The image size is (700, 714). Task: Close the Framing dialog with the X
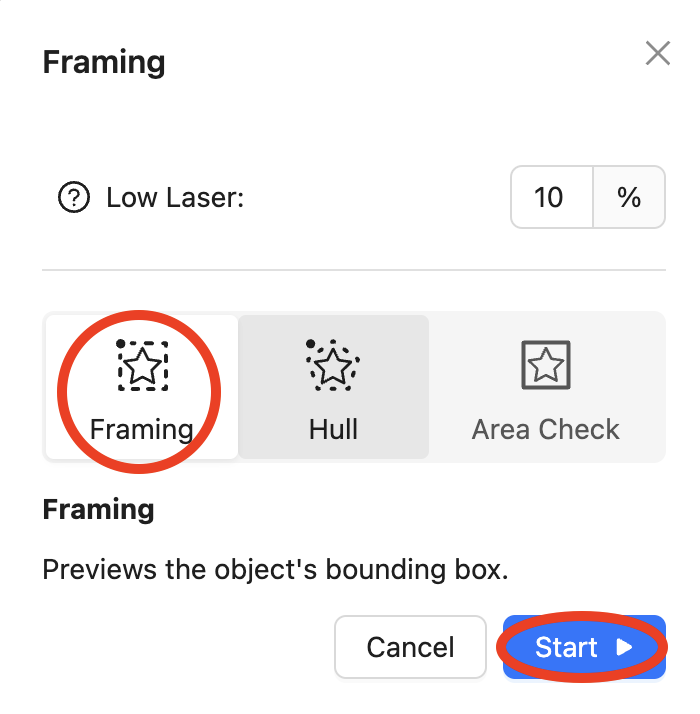pyautogui.click(x=658, y=53)
